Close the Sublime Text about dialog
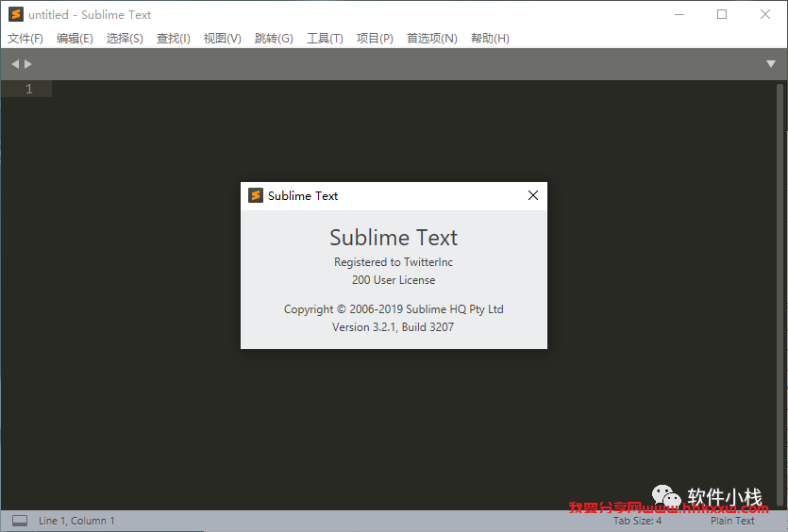This screenshot has height=532, width=788. pyautogui.click(x=533, y=195)
